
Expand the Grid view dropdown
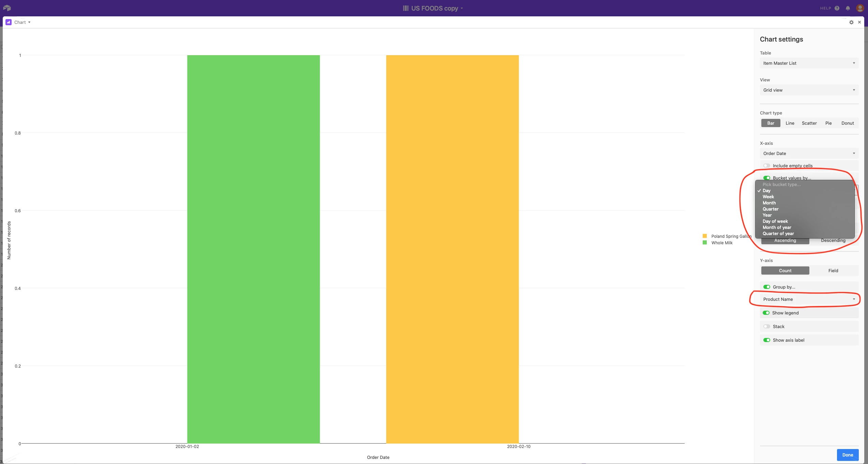809,90
